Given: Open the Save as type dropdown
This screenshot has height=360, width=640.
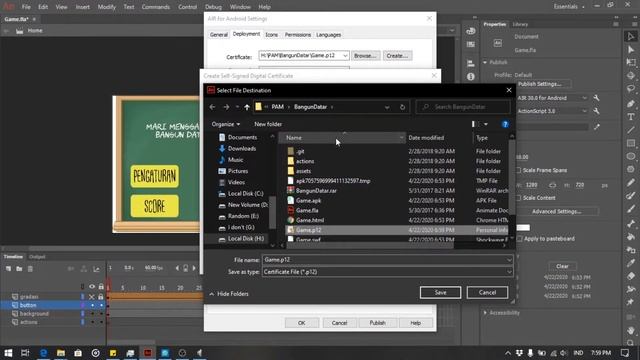Looking at the screenshot, I should [x=509, y=272].
